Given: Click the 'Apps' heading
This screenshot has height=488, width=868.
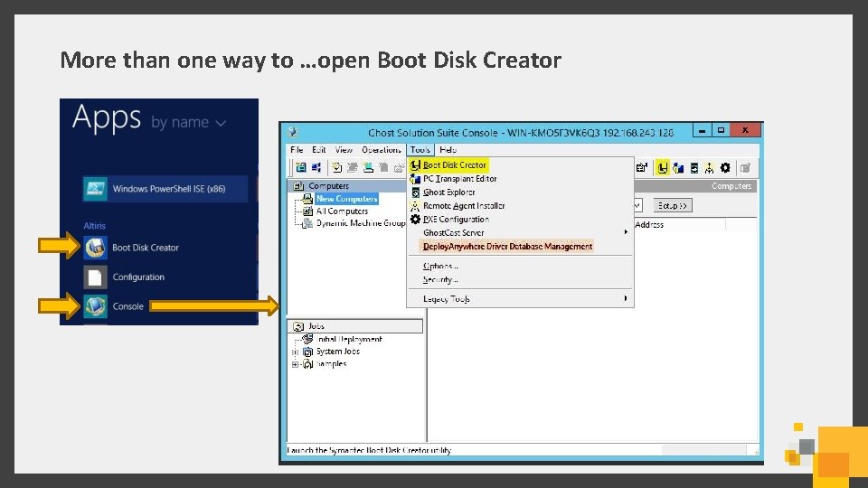Looking at the screenshot, I should tap(107, 117).
